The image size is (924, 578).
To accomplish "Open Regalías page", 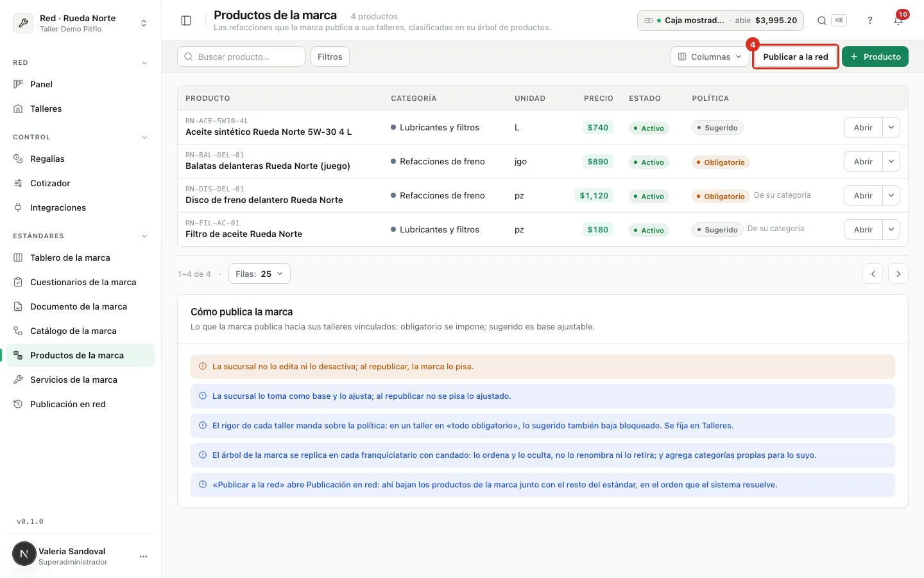I will click(x=80, y=159).
